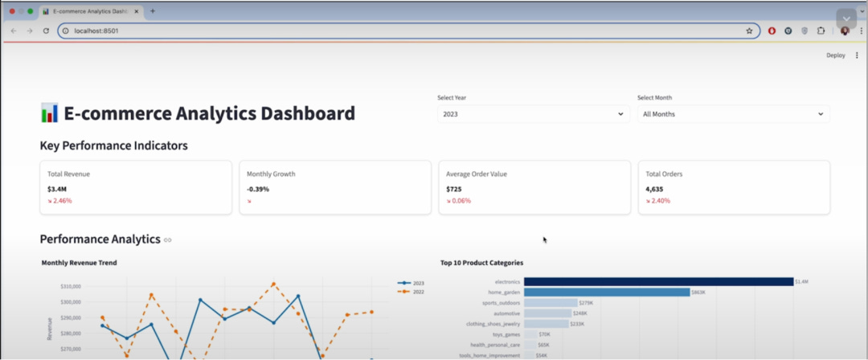Viewport: 868px width, 360px height.
Task: Click the home_garden bar in category chart
Action: point(607,292)
